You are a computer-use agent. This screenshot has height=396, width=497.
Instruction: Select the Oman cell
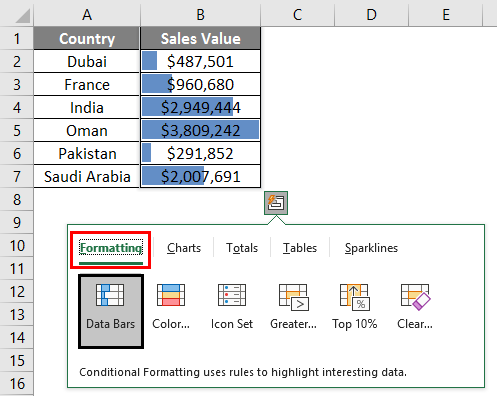click(x=87, y=130)
